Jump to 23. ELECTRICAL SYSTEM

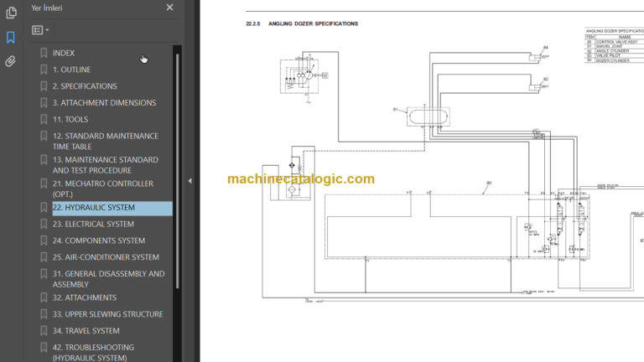(93, 224)
